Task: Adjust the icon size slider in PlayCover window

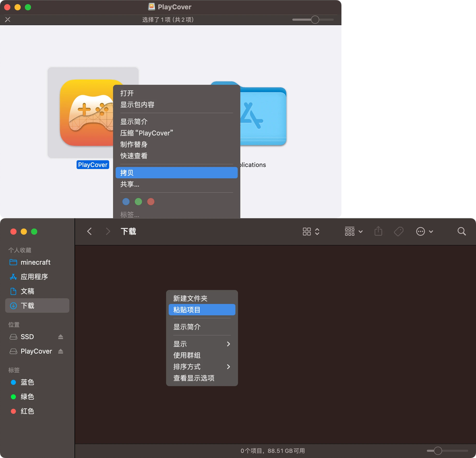Action: pos(315,20)
